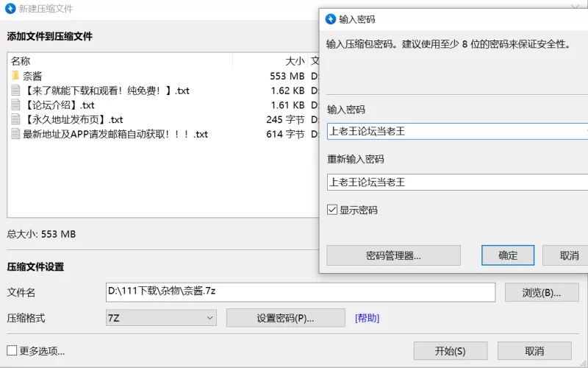Click file icon of 【来了就能下载和观看！纯免费！】.txt
The width and height of the screenshot is (588, 368).
coord(15,91)
